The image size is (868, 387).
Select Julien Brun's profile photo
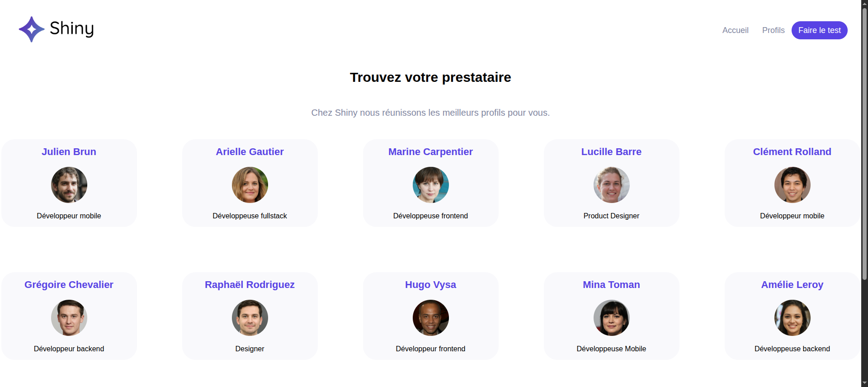[x=69, y=185]
